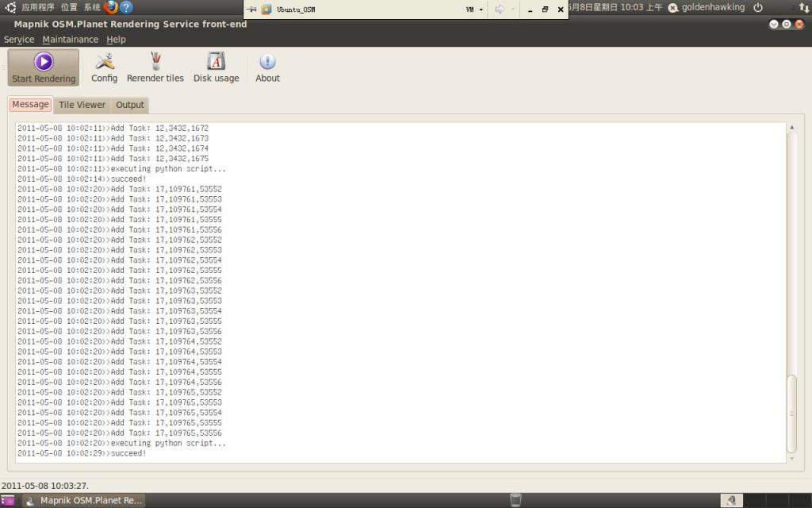Switch to the Message tab

tap(31, 104)
